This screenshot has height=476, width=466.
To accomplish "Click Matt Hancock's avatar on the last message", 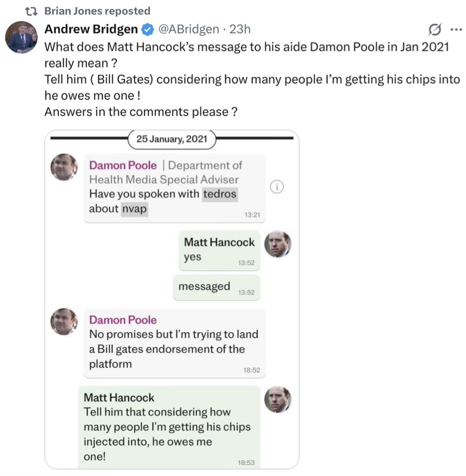I will tap(278, 400).
